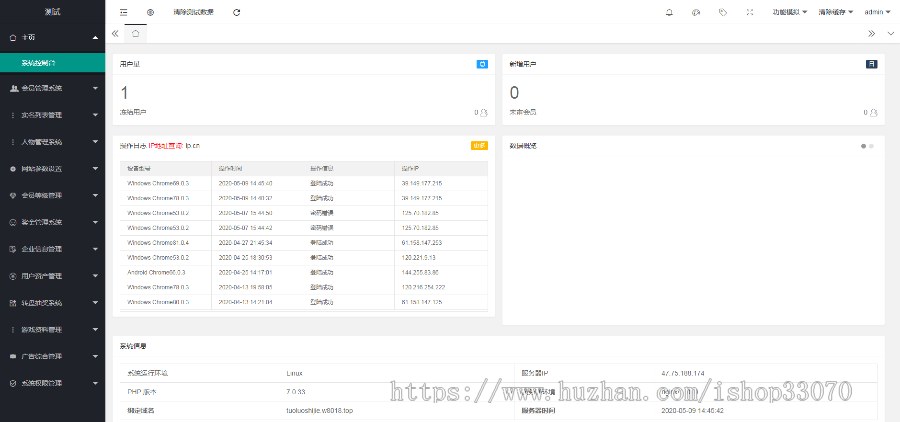Click the user icon beside 冻结用户 count
900x422 pixels.
484,113
